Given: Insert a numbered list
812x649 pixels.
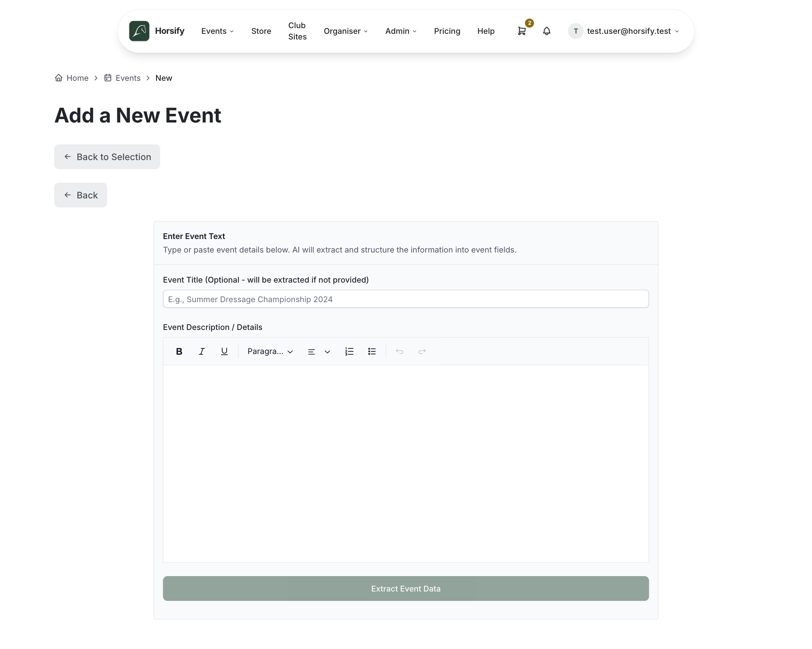Looking at the screenshot, I should click(x=349, y=351).
